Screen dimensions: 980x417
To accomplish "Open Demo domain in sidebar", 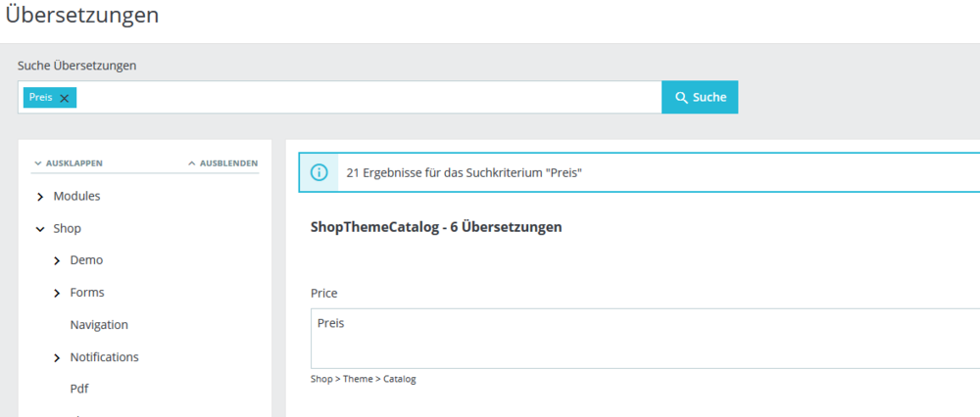I will tap(86, 260).
